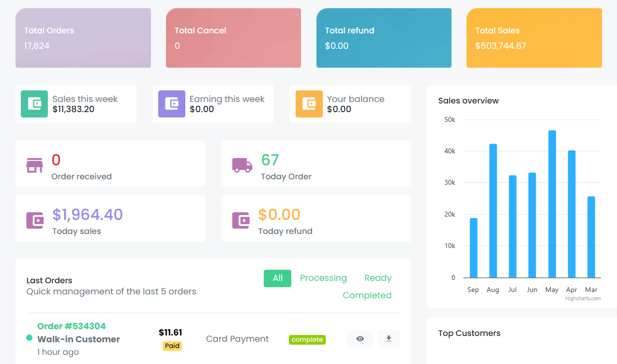
Task: Open the Highcharts.com credit link
Action: (x=583, y=299)
